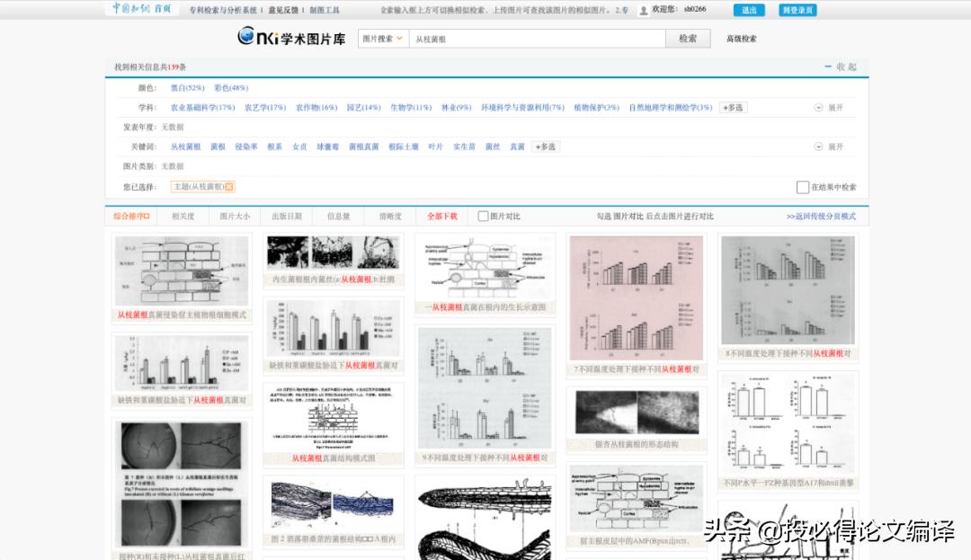The image size is (971, 560).
Task: Expand the 关键词 row via its circular chevron
Action: click(818, 146)
